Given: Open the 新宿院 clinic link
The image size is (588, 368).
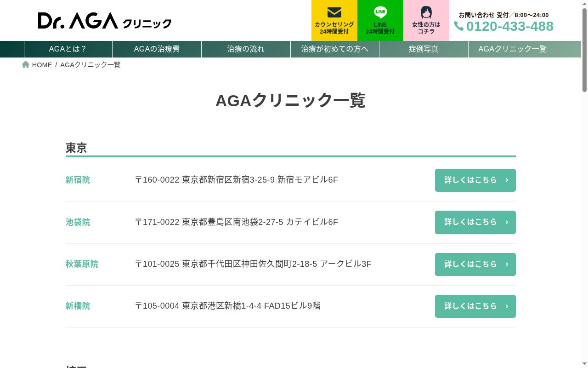Looking at the screenshot, I should 78,180.
